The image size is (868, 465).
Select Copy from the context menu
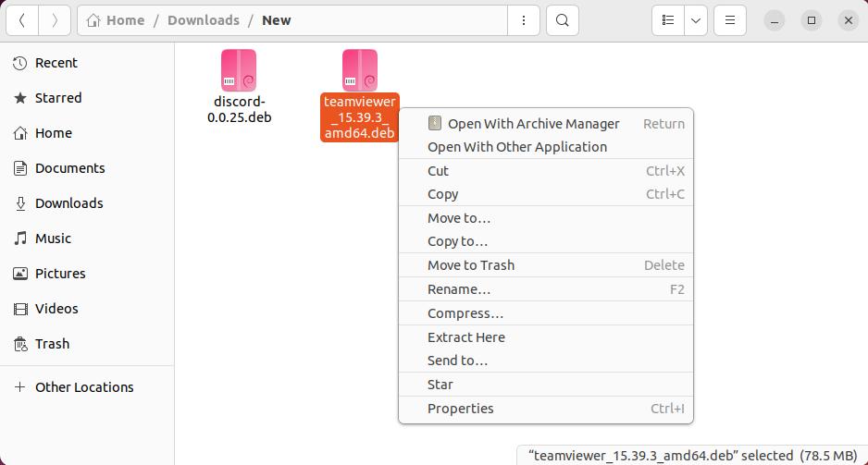point(546,194)
